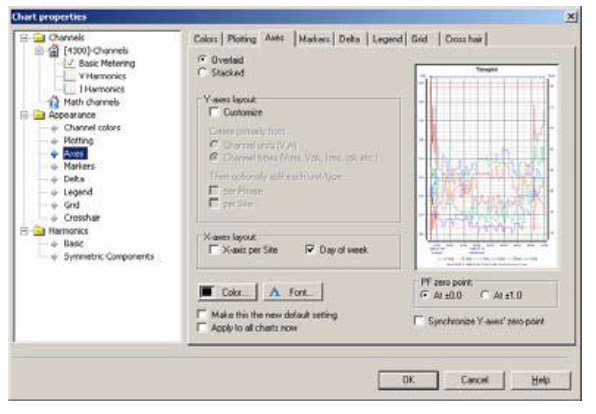Toggle Basic Metering channel checkbox

tap(70, 63)
